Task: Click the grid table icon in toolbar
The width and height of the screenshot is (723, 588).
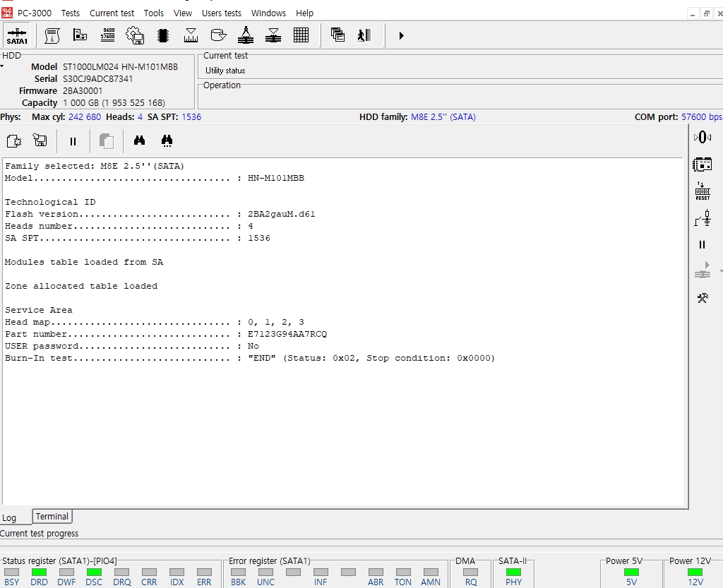Action: 301,35
